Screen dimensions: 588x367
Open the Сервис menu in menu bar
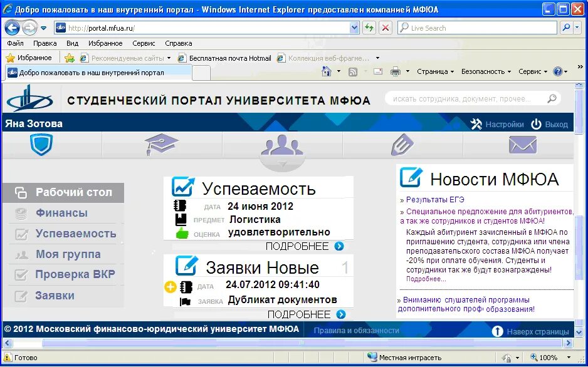point(144,43)
